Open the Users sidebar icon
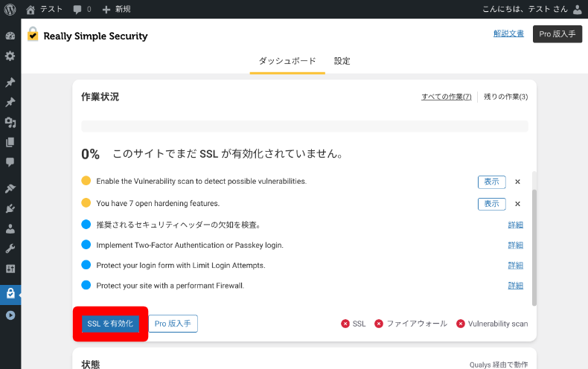This screenshot has height=369, width=588. tap(10, 229)
